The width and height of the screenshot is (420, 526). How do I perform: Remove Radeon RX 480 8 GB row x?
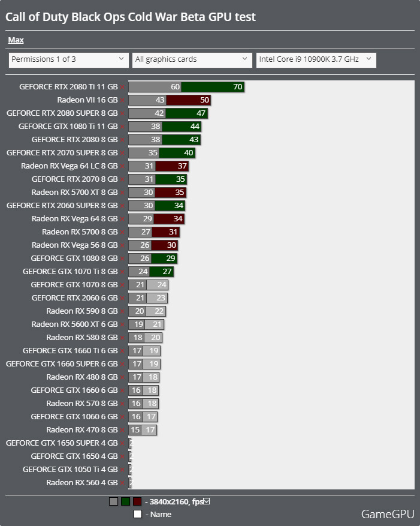click(122, 377)
